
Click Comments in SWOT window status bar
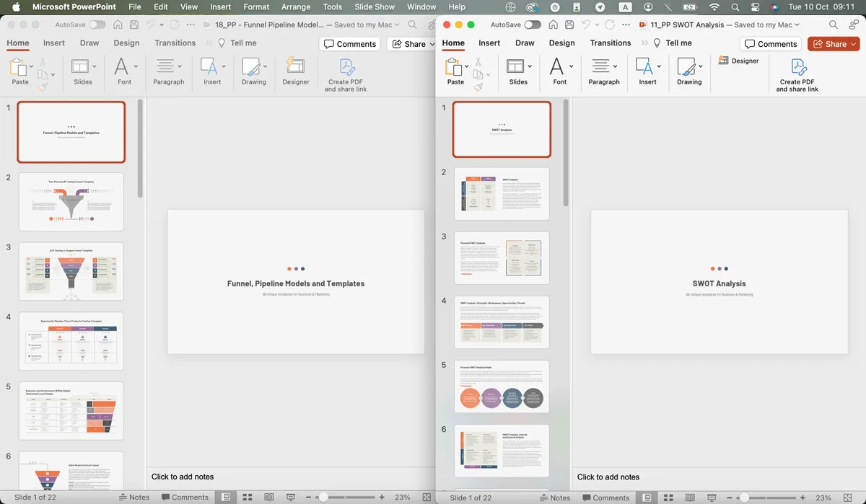pyautogui.click(x=605, y=498)
